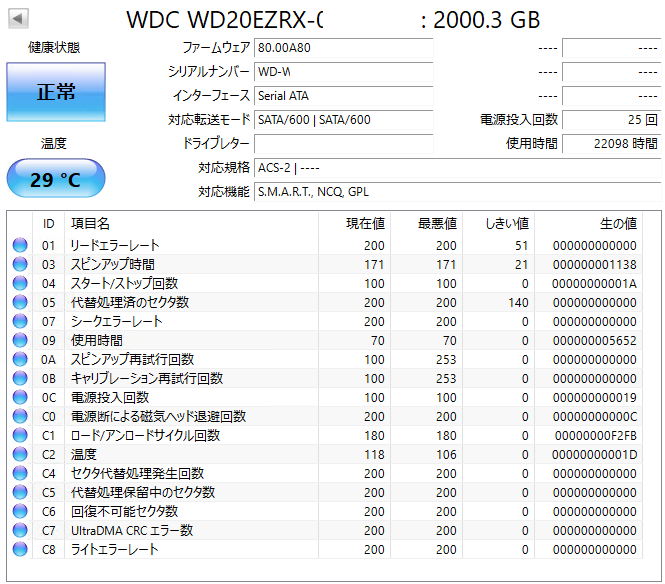Select the シークエラーレート attribute name
This screenshot has width=665, height=584.
tap(116, 321)
